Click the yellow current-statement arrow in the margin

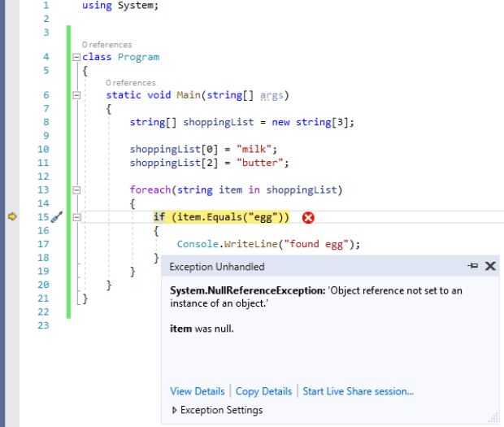tap(13, 216)
